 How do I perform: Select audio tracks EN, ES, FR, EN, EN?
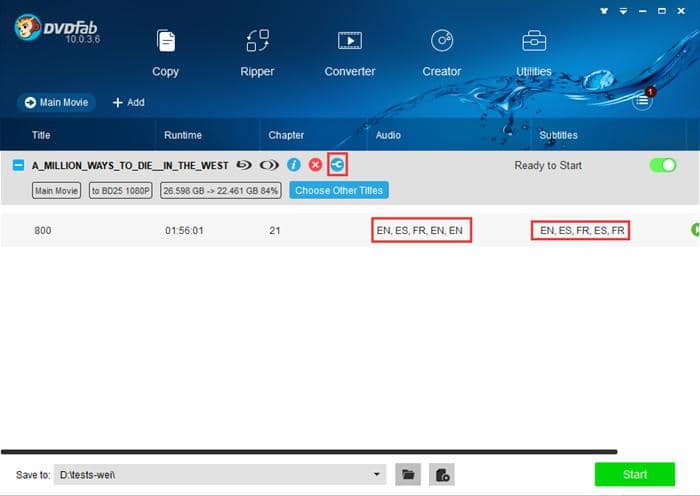point(420,230)
